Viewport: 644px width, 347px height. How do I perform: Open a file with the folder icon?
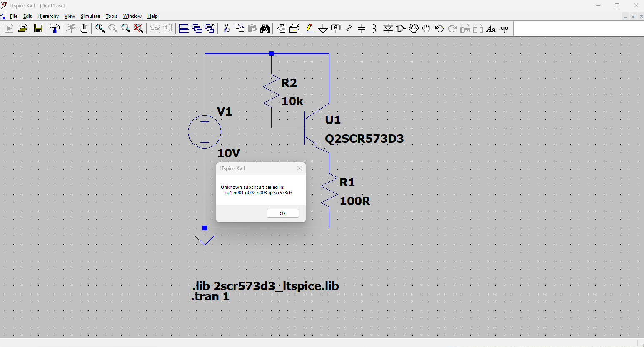[x=22, y=28]
